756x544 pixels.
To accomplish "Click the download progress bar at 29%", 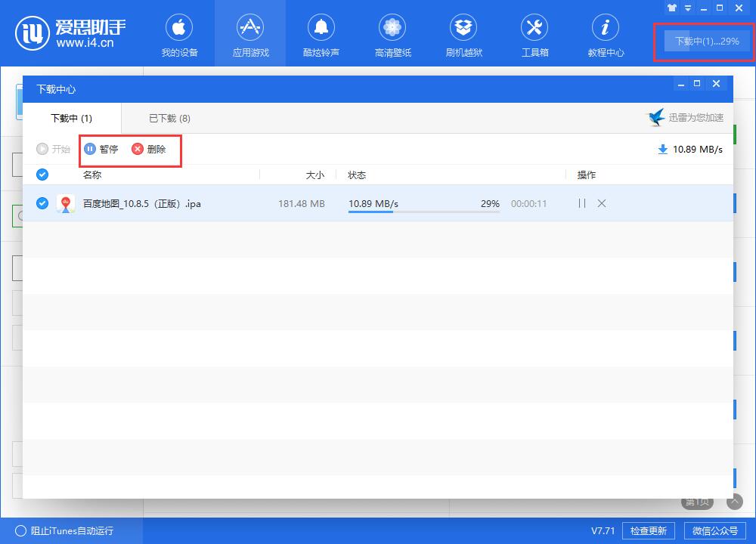I will [x=424, y=211].
